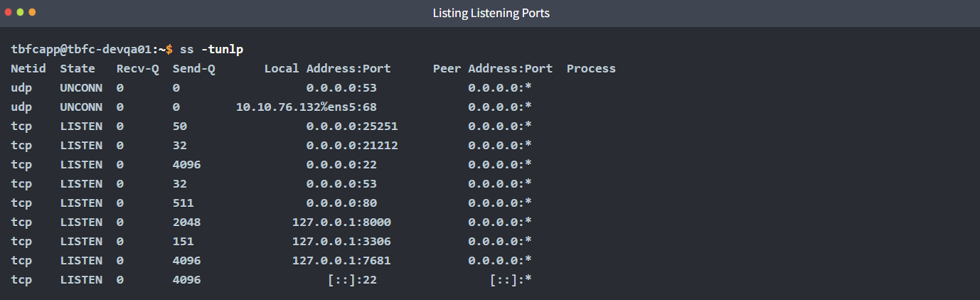The width and height of the screenshot is (980, 300).
Task: Click the Netid column header
Action: 28,69
